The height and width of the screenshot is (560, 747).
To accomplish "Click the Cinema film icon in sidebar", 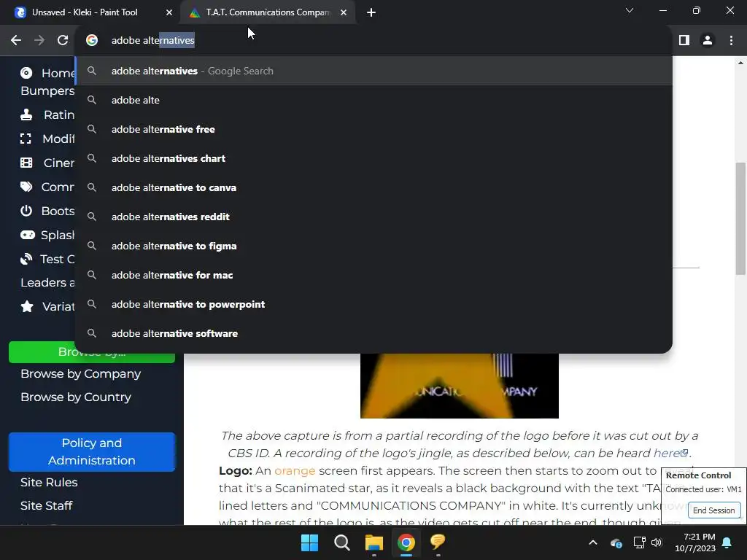I will [x=26, y=163].
